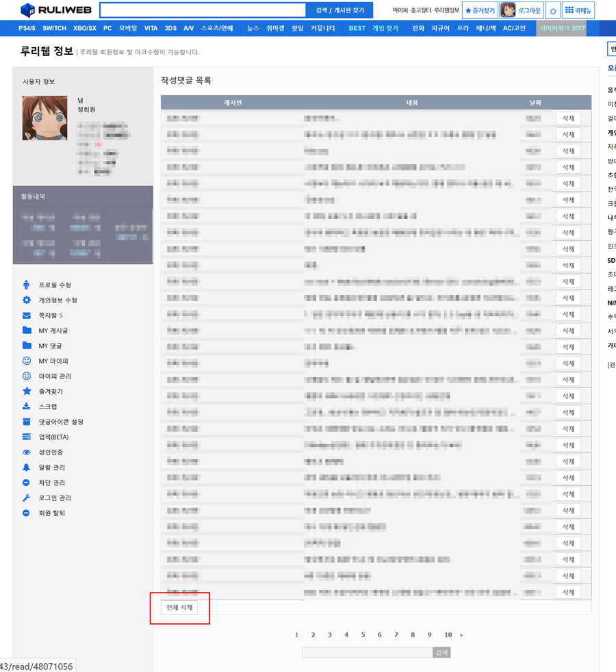Open the 쪽지함 envelope icon
The image size is (616, 672).
27,315
